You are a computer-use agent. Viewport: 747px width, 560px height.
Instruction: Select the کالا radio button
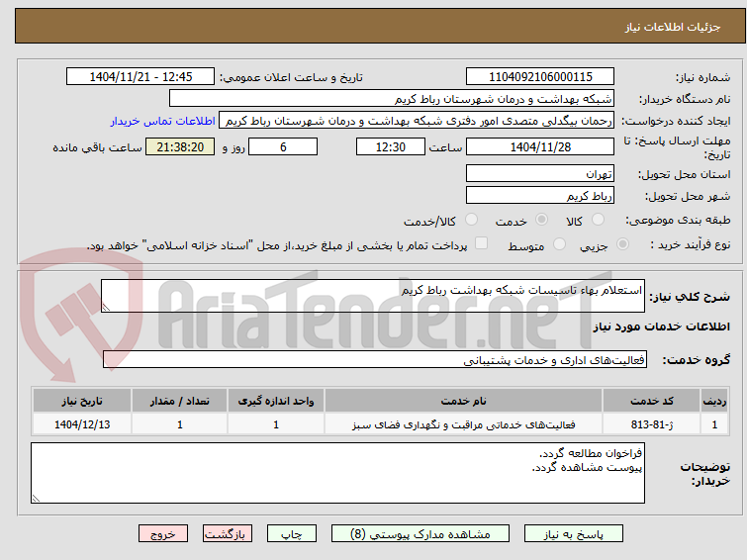coord(597,220)
